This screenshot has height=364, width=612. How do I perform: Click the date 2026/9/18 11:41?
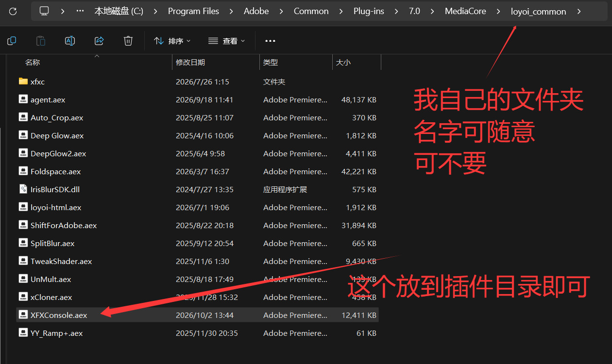coord(204,100)
